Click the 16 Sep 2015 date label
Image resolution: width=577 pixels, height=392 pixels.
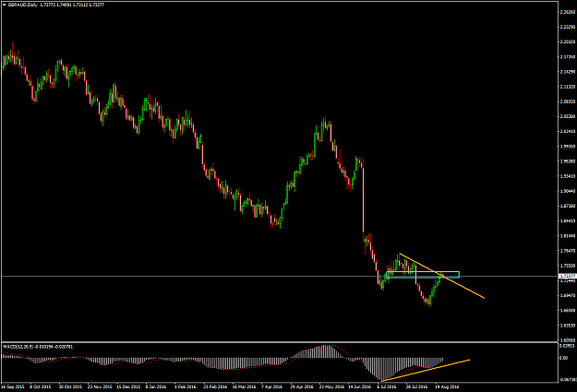click(13, 386)
